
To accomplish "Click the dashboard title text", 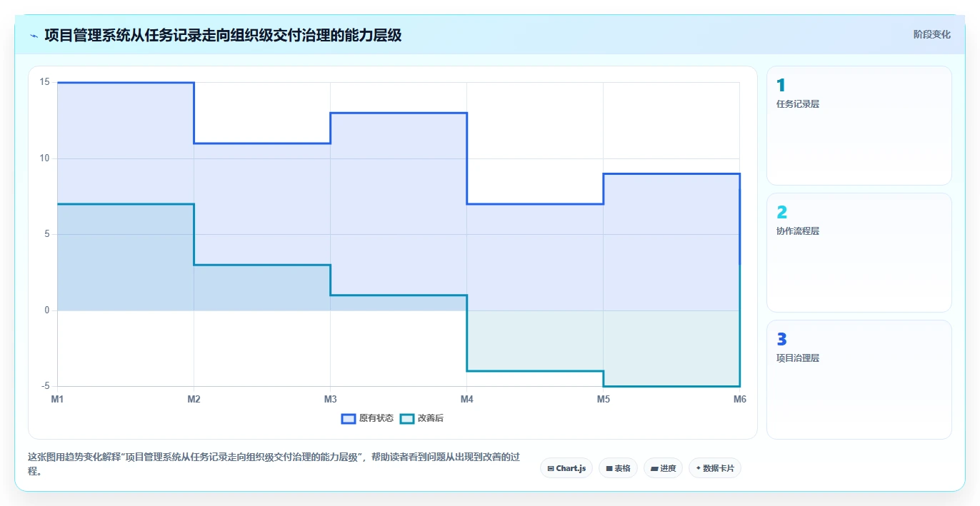I will (x=223, y=35).
